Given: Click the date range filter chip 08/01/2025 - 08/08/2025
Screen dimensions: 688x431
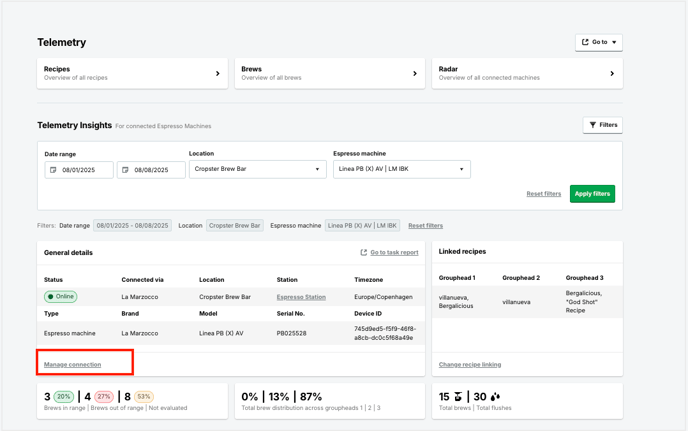Looking at the screenshot, I should [132, 226].
